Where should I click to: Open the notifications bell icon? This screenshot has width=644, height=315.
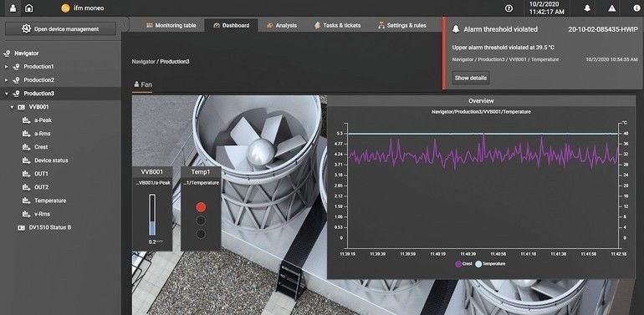click(587, 8)
